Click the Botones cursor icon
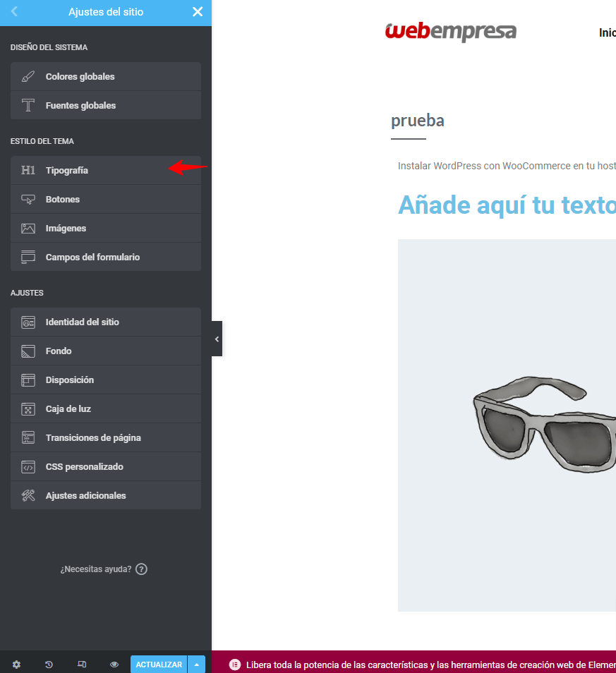616x673 pixels. pyautogui.click(x=28, y=200)
